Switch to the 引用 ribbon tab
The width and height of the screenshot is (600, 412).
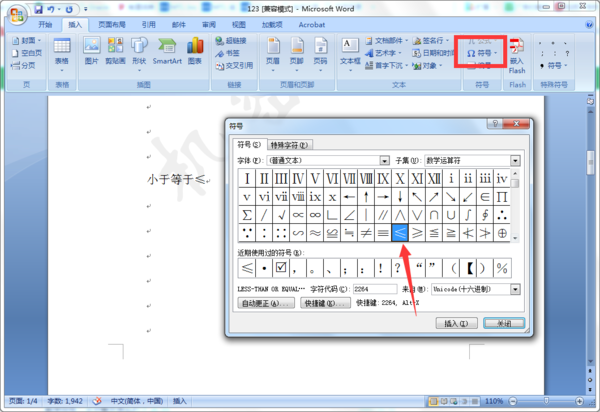tap(148, 24)
